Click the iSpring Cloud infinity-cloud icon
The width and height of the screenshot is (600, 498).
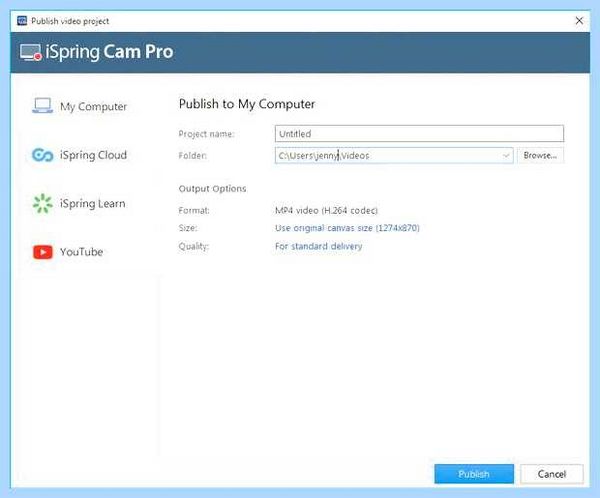click(42, 155)
